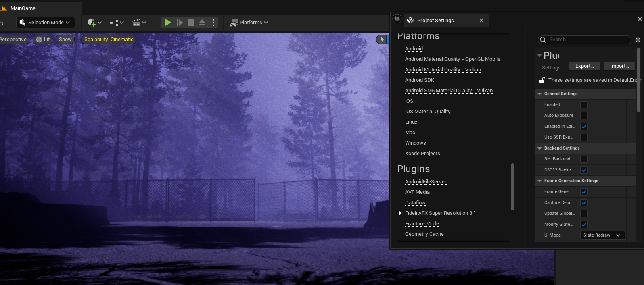
Task: Collapse the General Settings section
Action: click(x=539, y=94)
